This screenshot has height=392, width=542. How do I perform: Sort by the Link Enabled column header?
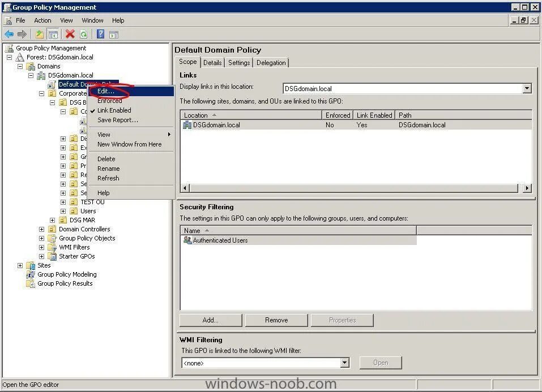point(374,115)
